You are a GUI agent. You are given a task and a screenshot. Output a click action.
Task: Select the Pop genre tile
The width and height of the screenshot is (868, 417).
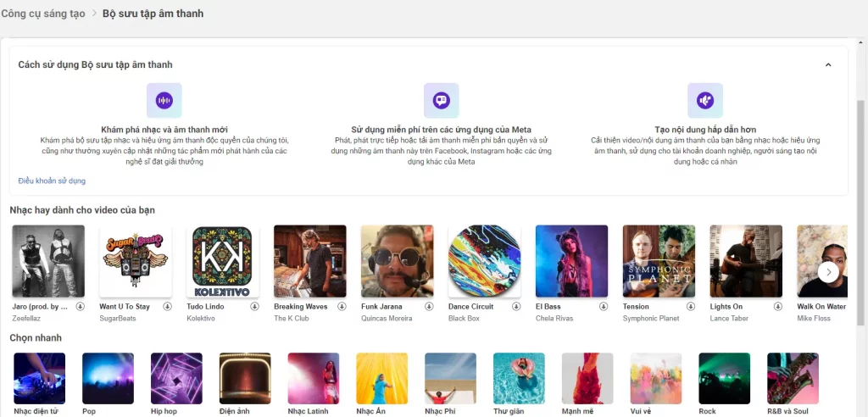coord(108,378)
